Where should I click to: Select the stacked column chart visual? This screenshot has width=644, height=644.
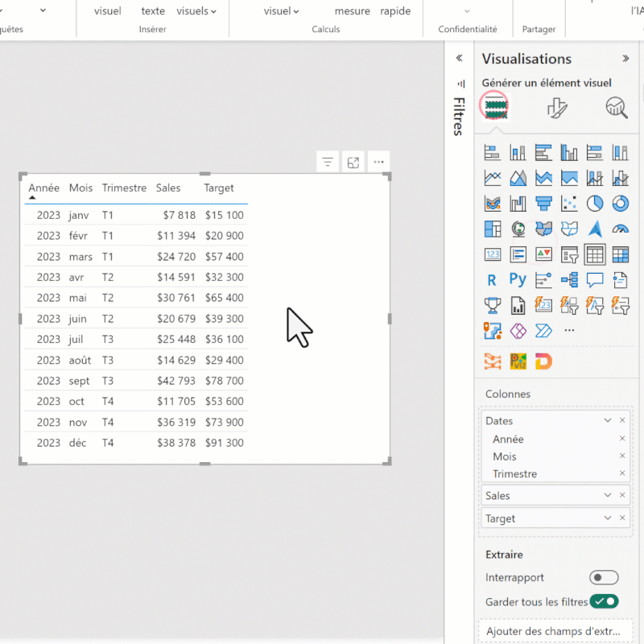518,153
